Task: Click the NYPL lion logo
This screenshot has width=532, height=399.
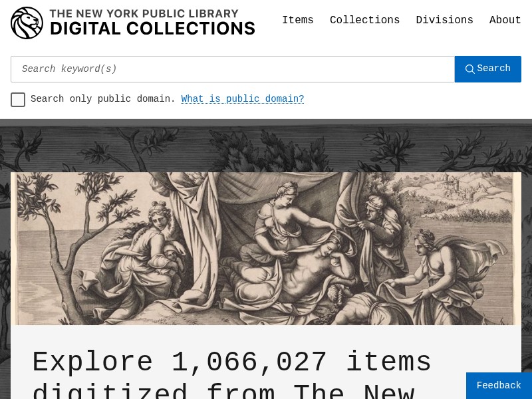Action: click(x=27, y=23)
